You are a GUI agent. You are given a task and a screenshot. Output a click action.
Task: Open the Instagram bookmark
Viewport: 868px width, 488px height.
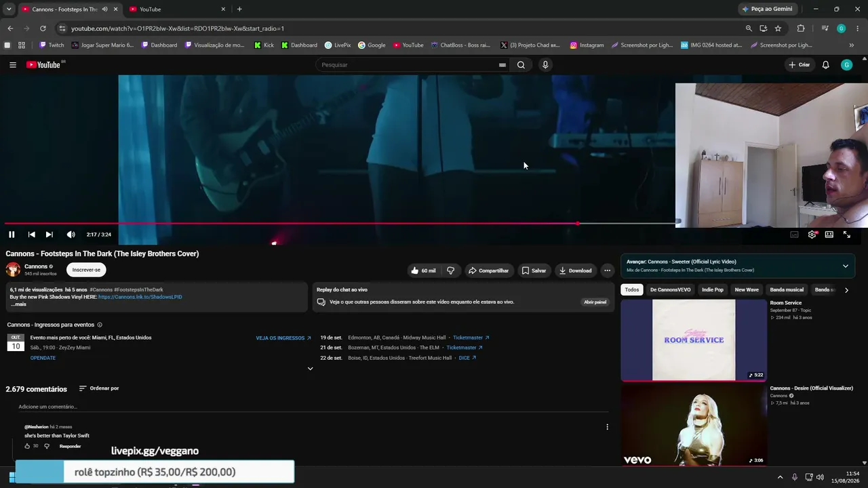click(587, 45)
